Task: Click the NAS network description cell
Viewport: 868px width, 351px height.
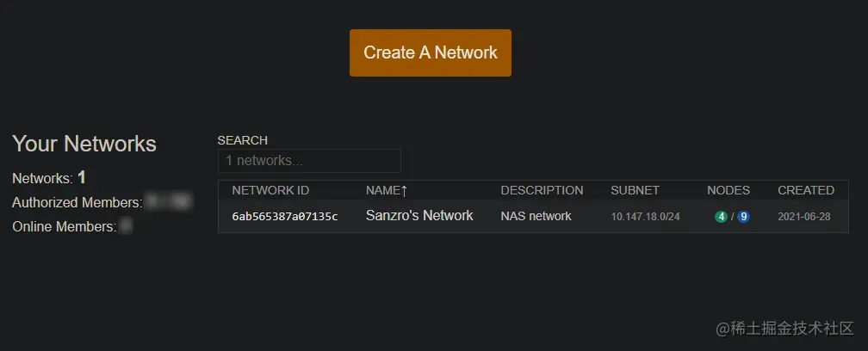Action: pyautogui.click(x=536, y=216)
